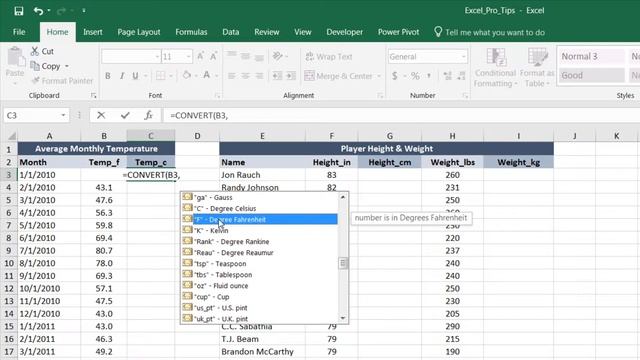Click the Middle Align icon

tap(245, 56)
